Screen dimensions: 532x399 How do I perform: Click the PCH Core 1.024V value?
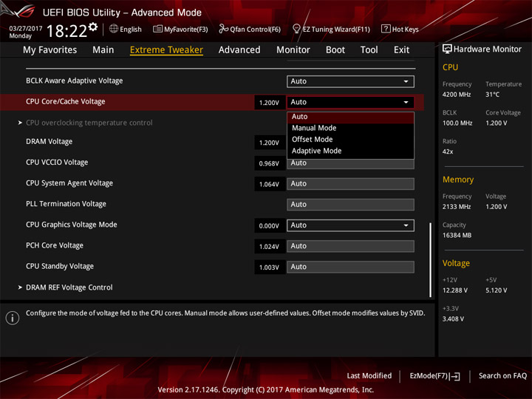[x=270, y=246]
